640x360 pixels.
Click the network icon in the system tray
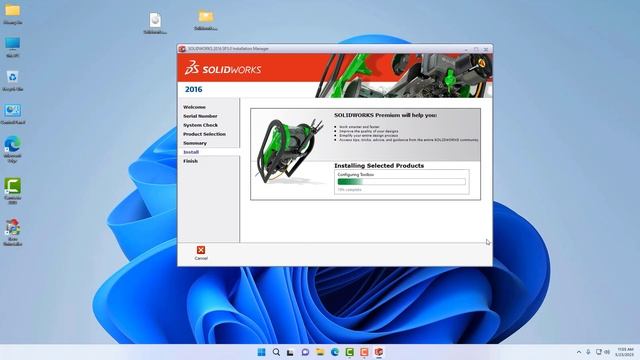coord(598,352)
